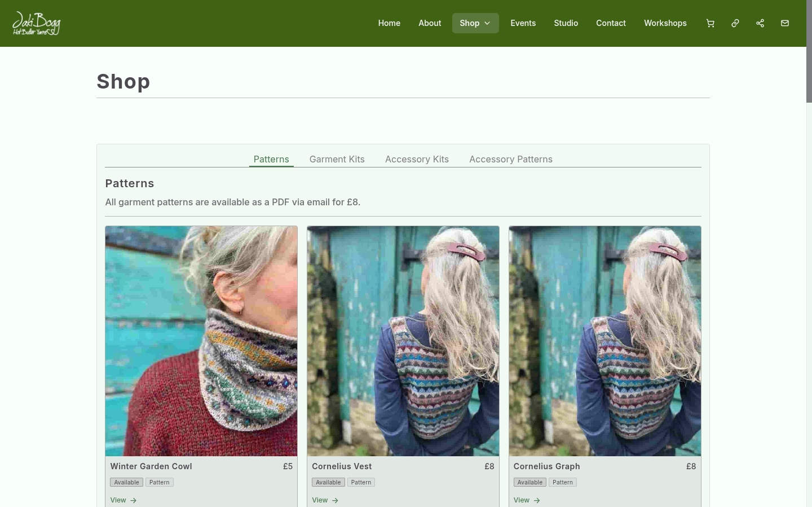Open the Workshops page
The width and height of the screenshot is (812, 507).
(665, 23)
